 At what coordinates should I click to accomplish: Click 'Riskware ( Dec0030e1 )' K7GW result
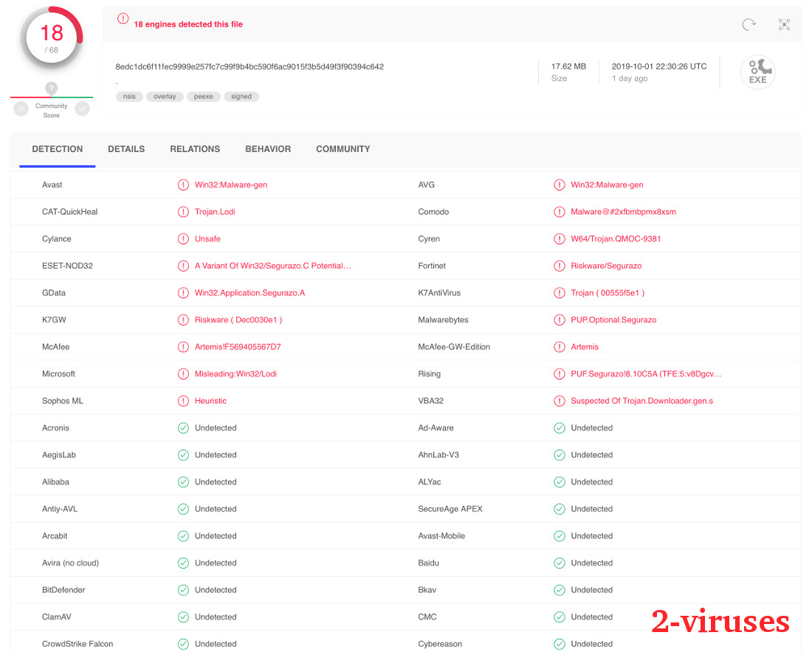[238, 320]
